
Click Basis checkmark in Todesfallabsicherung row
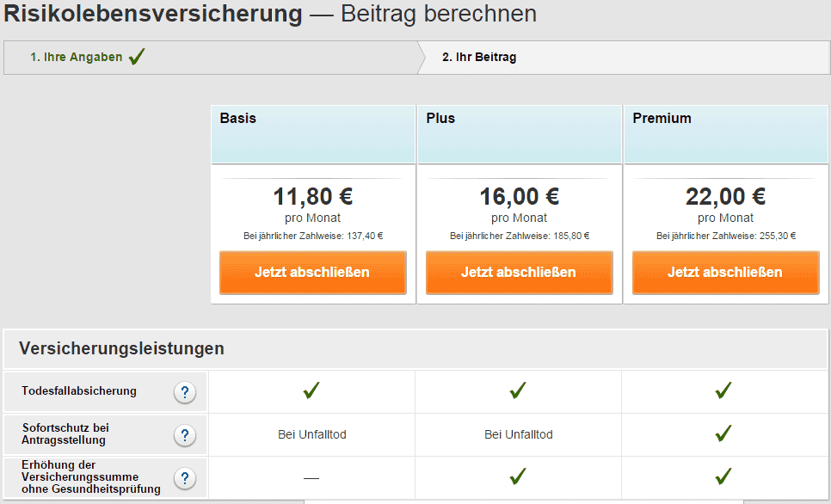click(x=311, y=390)
